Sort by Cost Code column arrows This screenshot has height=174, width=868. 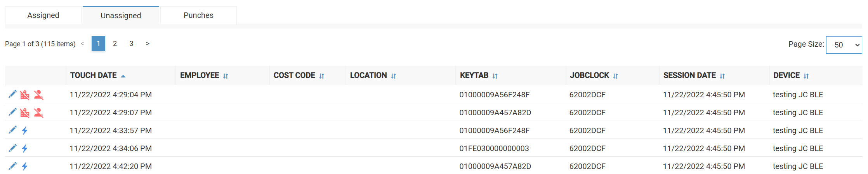pos(322,76)
